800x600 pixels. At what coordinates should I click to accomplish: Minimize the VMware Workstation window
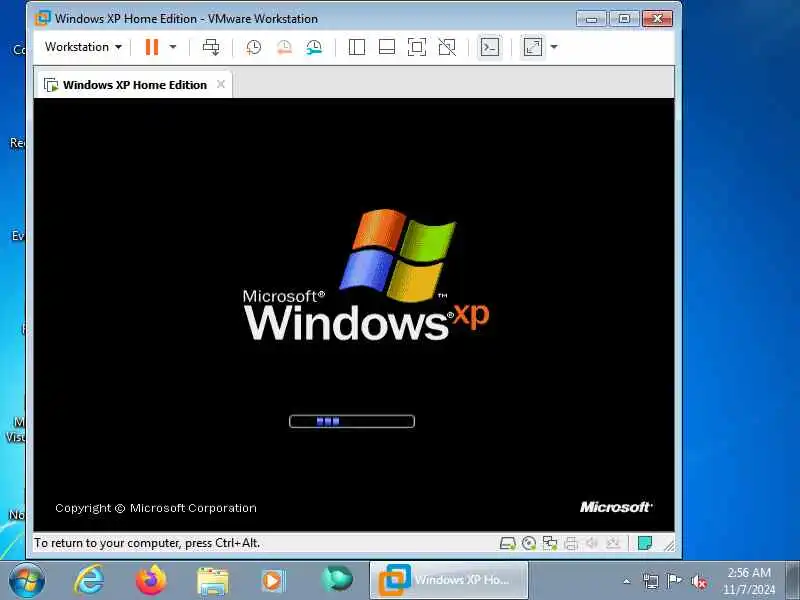(x=591, y=19)
